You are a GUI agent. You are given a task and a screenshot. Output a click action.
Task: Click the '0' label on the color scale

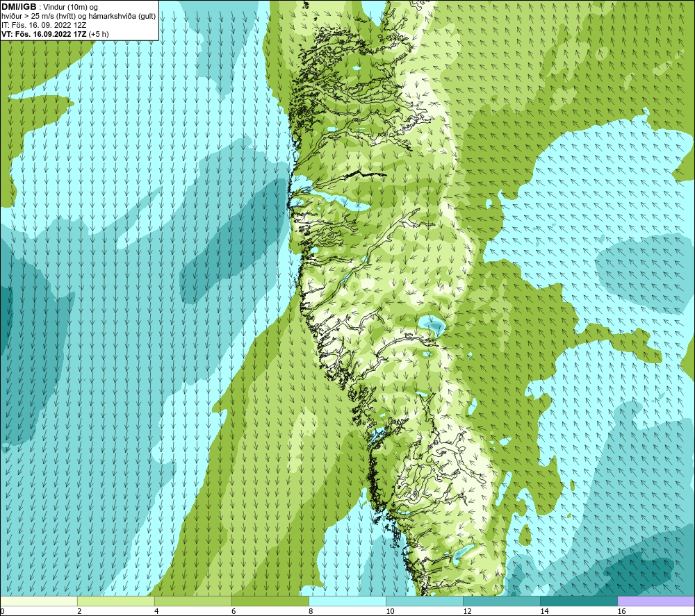coord(3,612)
